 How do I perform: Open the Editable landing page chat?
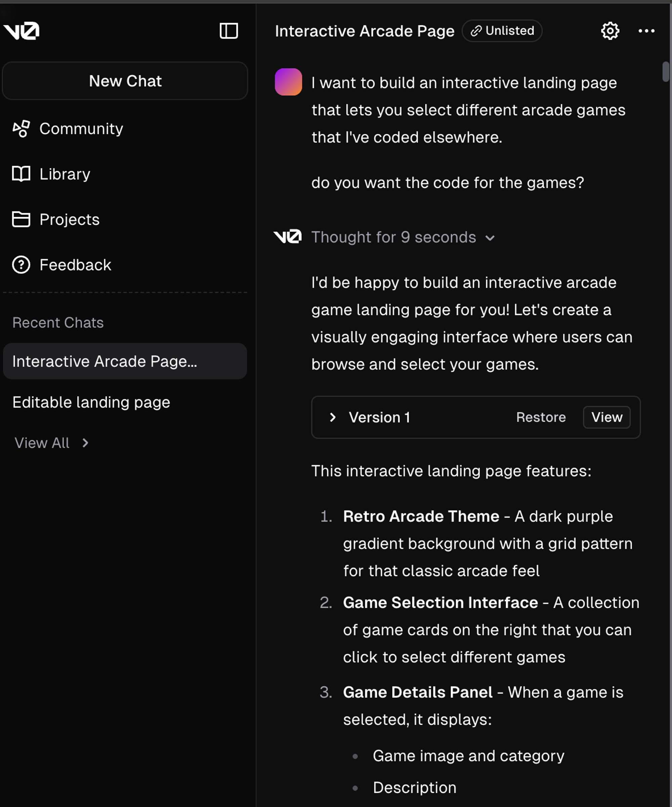click(x=91, y=402)
